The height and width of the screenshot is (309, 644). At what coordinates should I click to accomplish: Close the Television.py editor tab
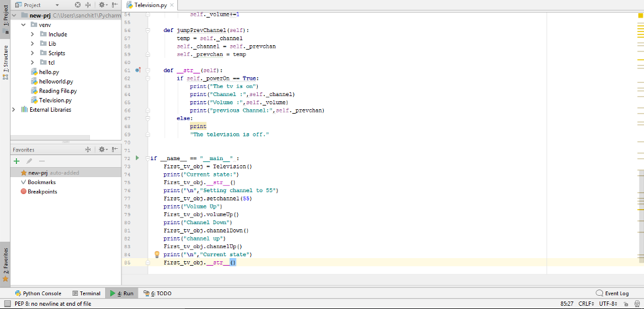[171, 5]
